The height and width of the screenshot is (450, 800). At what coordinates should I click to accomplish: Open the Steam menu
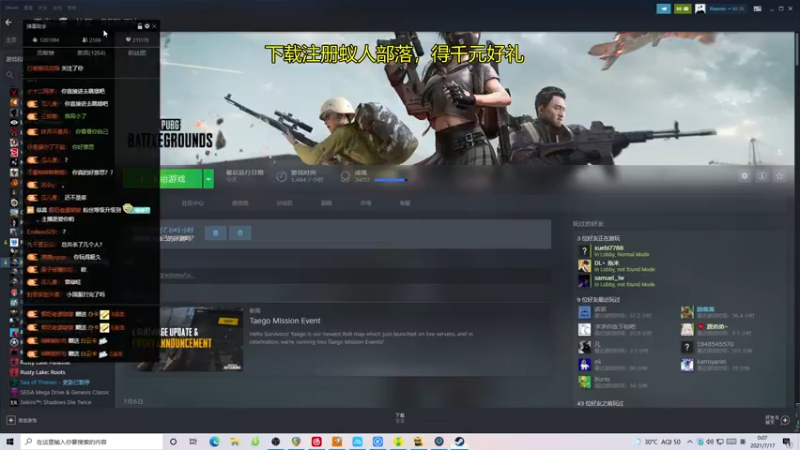(12, 8)
